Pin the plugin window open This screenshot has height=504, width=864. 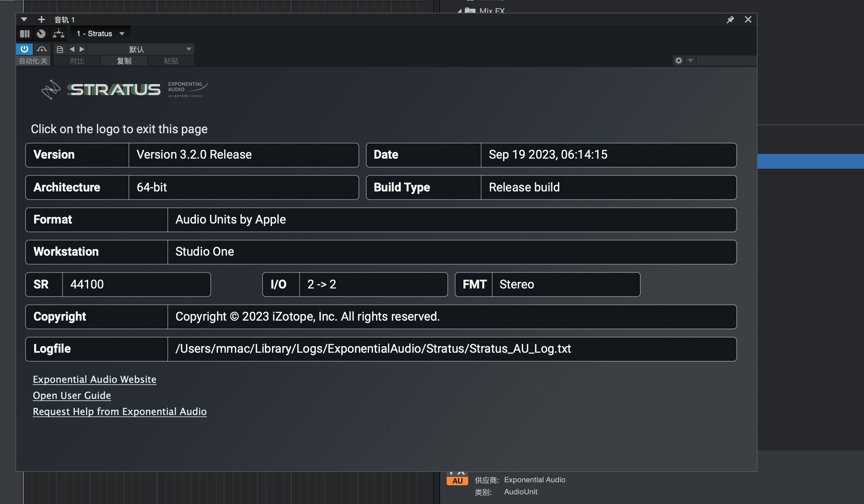click(x=730, y=20)
